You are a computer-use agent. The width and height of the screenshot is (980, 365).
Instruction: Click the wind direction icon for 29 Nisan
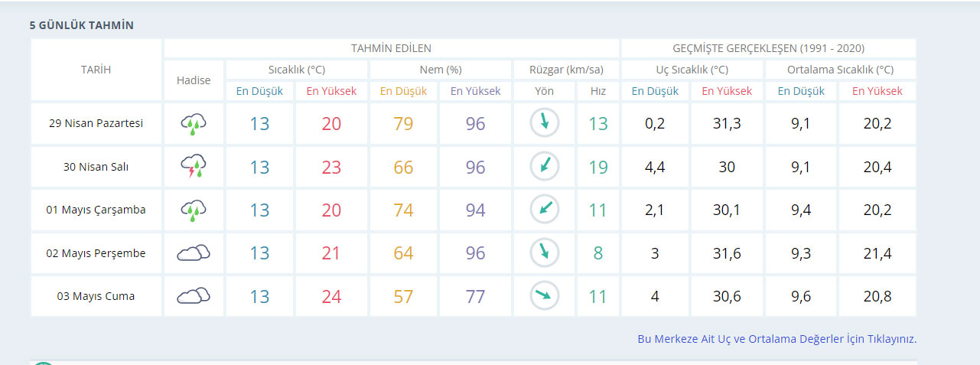(x=544, y=122)
